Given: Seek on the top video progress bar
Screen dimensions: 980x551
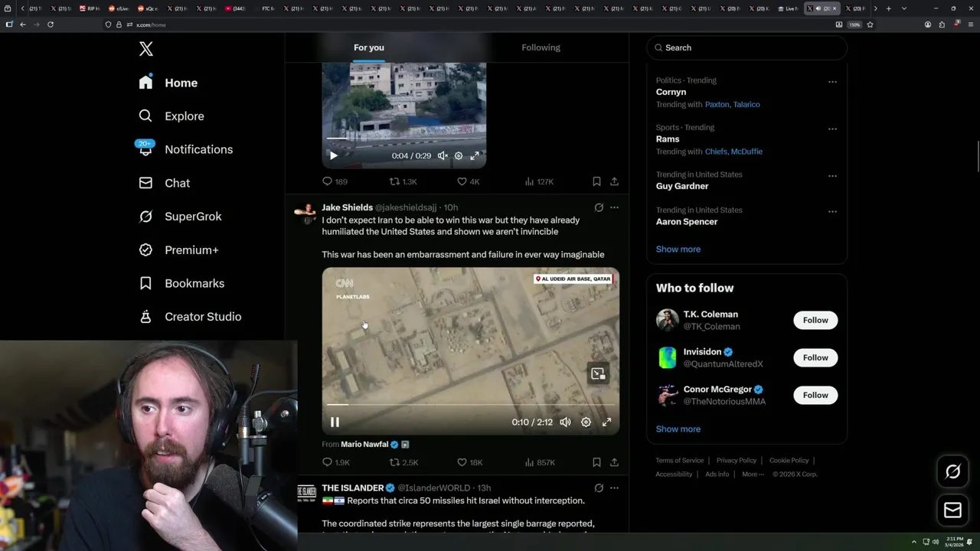Looking at the screenshot, I should pyautogui.click(x=403, y=139).
